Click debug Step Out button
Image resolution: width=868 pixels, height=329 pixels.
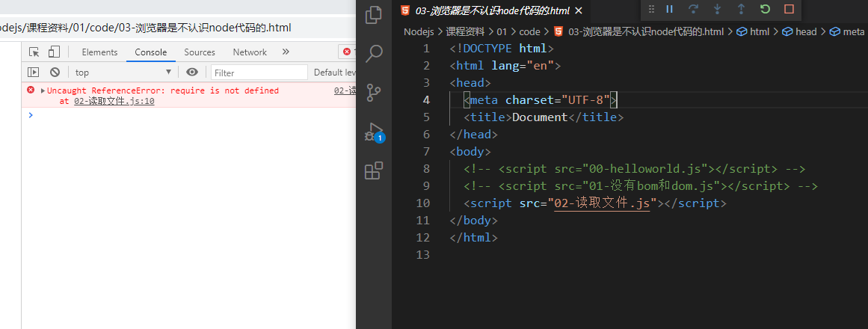pos(741,9)
